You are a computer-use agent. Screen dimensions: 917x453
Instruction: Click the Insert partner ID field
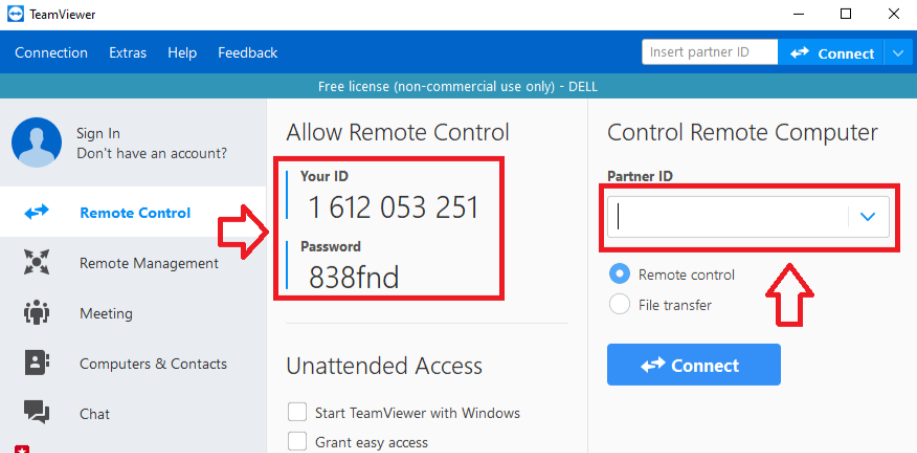coord(709,52)
